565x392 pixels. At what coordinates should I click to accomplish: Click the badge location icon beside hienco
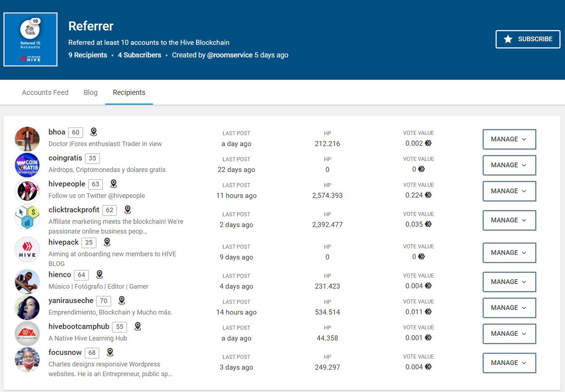click(x=99, y=274)
